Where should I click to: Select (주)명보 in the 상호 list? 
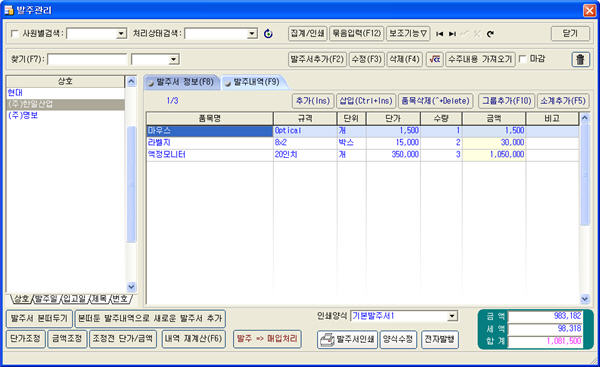coord(65,116)
